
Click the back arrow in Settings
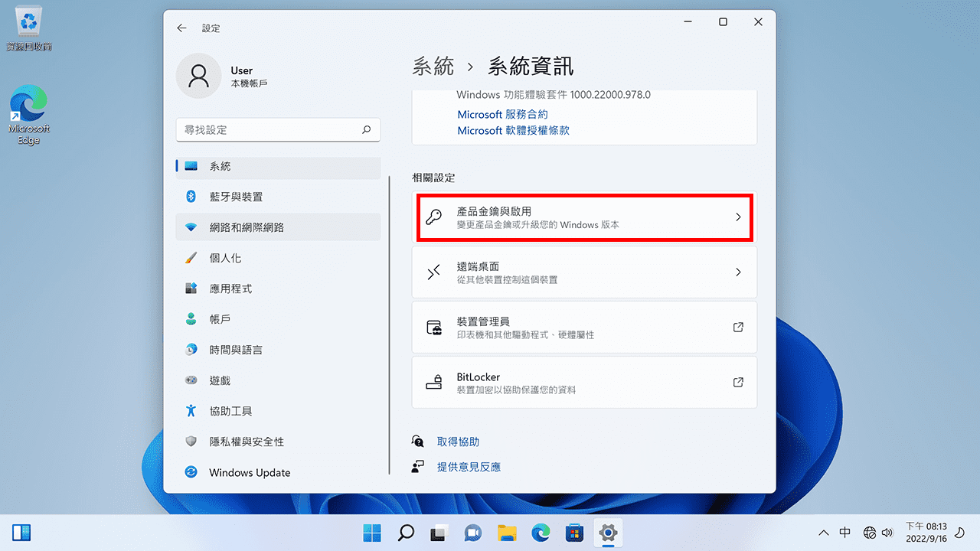(x=181, y=28)
